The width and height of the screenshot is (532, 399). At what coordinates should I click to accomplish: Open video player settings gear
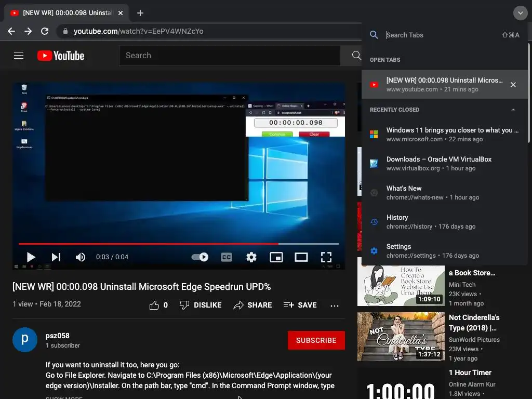point(251,257)
